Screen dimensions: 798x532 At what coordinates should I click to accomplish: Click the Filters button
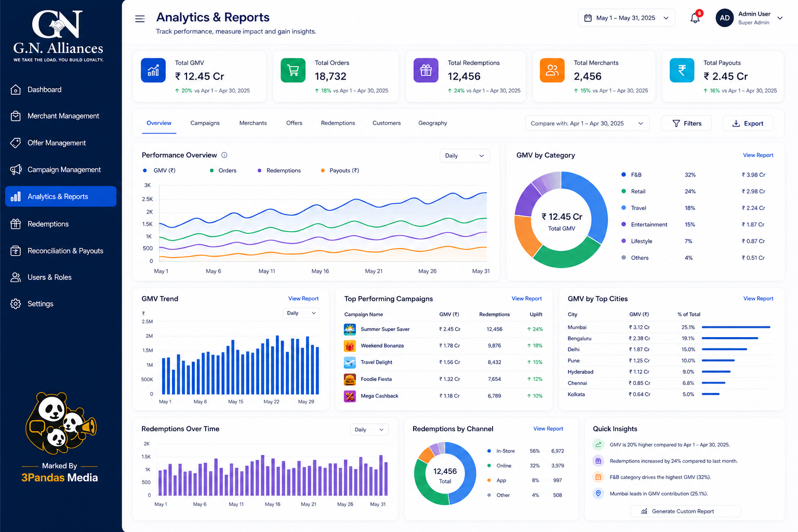click(x=686, y=123)
